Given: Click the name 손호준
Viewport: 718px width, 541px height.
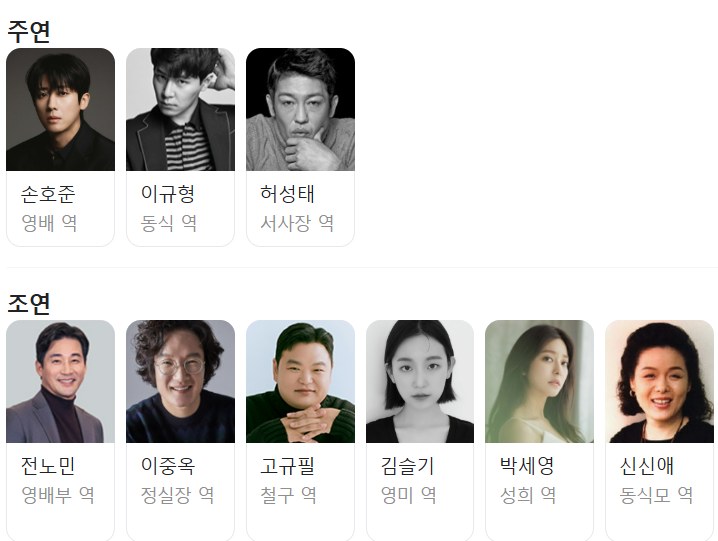Looking at the screenshot, I should (48, 194).
